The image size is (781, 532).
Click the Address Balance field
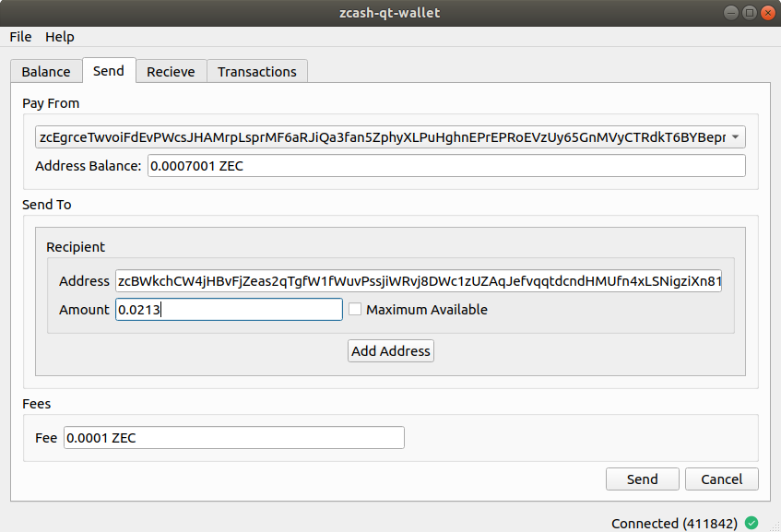[446, 166]
